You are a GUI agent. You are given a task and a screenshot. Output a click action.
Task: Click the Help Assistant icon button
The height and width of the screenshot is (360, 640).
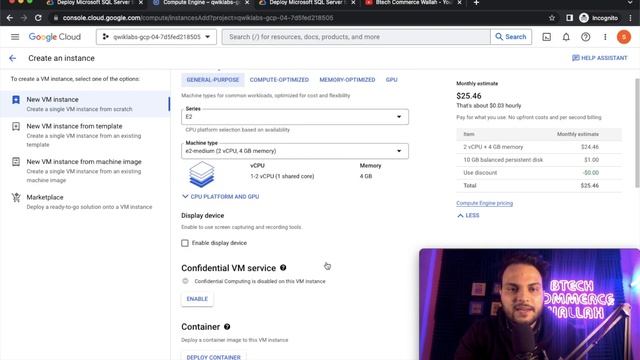click(x=600, y=58)
